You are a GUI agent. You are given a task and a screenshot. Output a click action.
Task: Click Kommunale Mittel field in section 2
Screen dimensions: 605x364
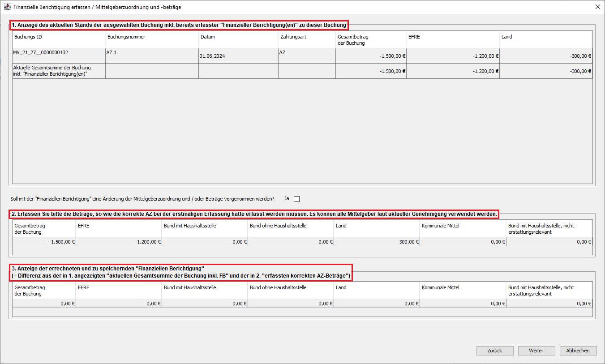[463, 242]
